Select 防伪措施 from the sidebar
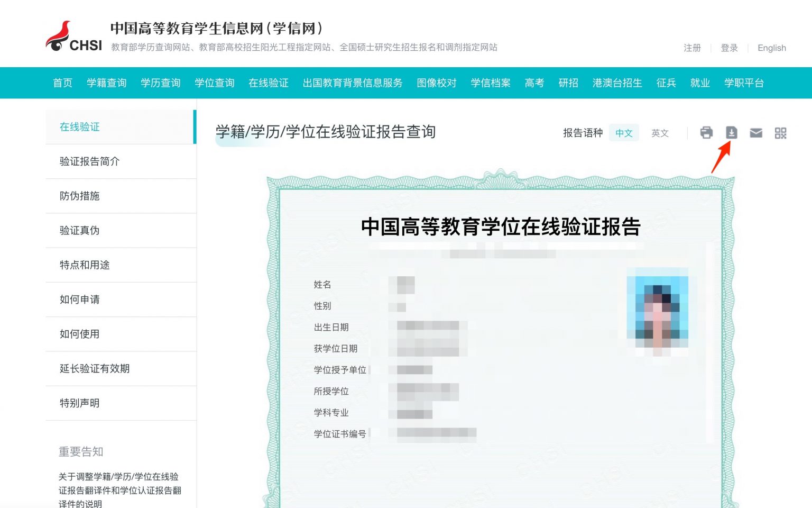 point(79,196)
